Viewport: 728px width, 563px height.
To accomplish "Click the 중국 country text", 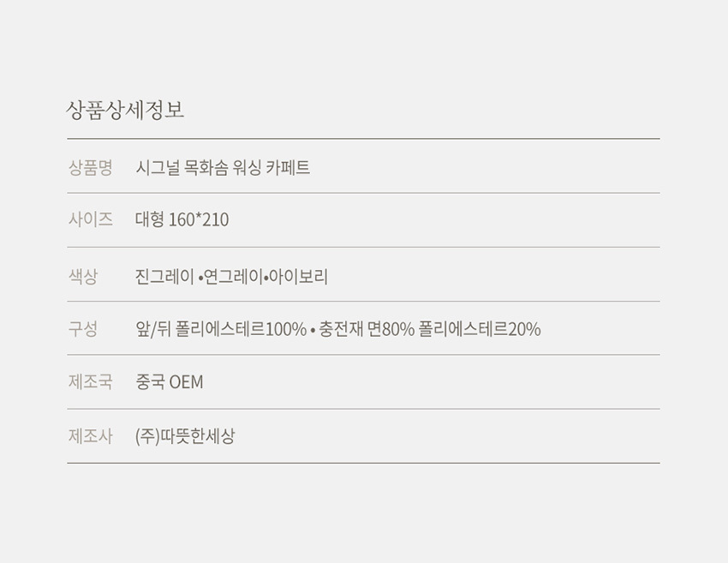I will [x=151, y=382].
